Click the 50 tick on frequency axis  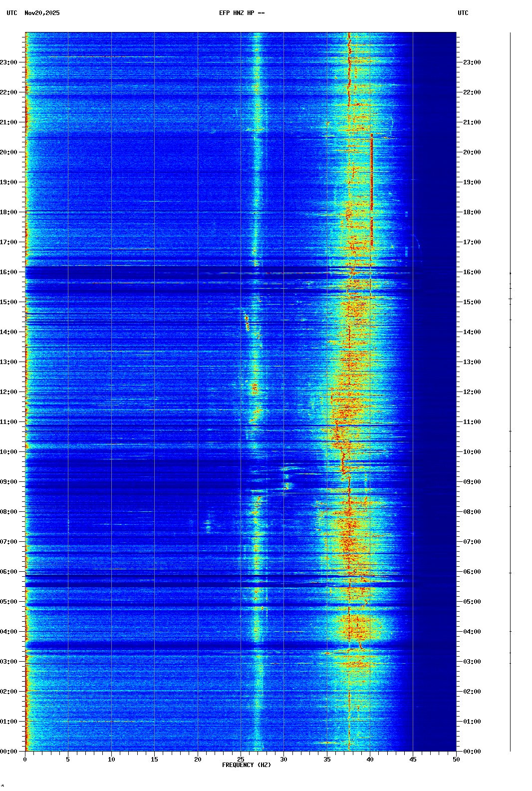pos(456,759)
